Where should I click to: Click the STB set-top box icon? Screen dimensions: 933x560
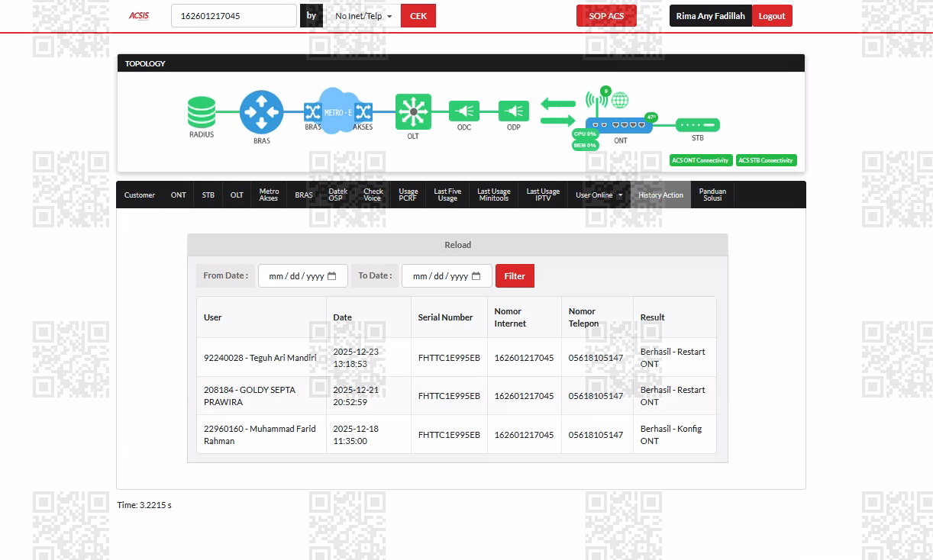[x=697, y=124]
